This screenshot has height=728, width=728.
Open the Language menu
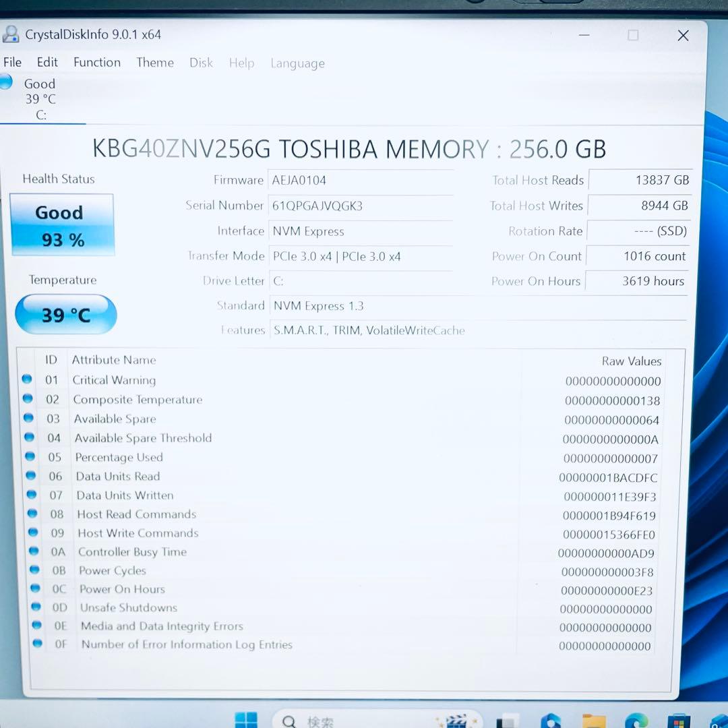297,63
